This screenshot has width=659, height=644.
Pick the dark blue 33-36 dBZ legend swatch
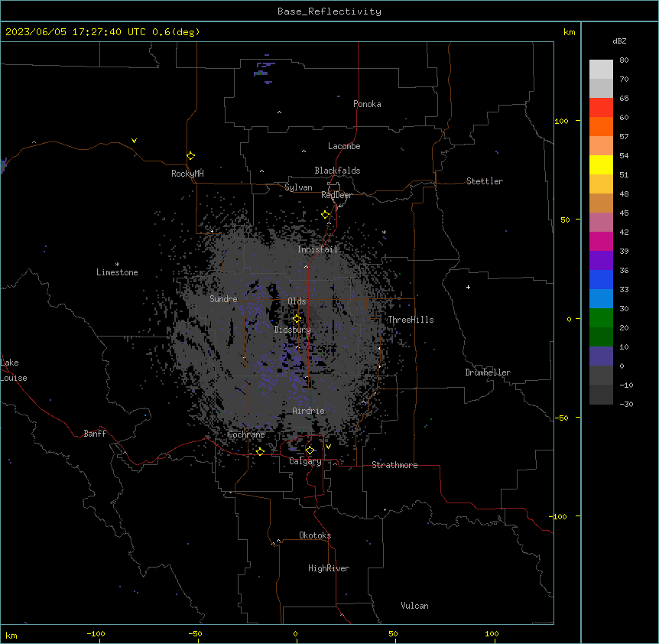point(601,279)
